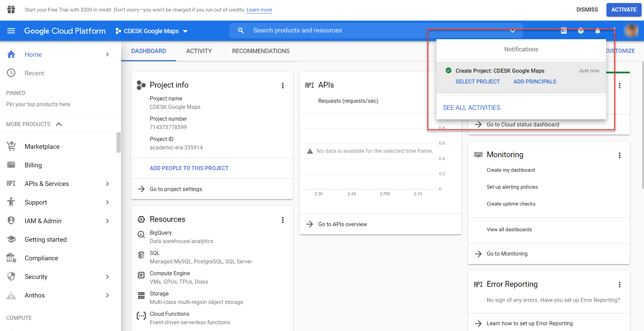
Task: Click the Support person icon
Action: coord(11,202)
